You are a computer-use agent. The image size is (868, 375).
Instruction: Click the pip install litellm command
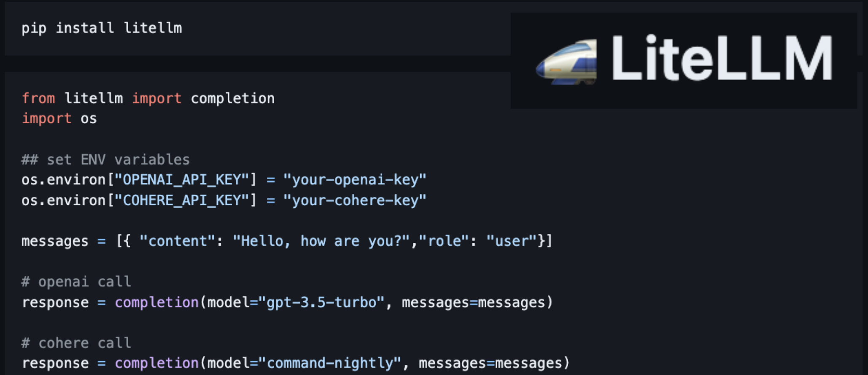coord(102,28)
